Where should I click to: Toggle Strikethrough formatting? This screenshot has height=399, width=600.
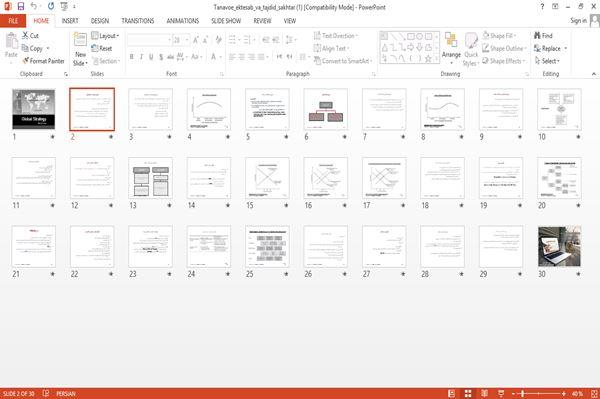170,57
